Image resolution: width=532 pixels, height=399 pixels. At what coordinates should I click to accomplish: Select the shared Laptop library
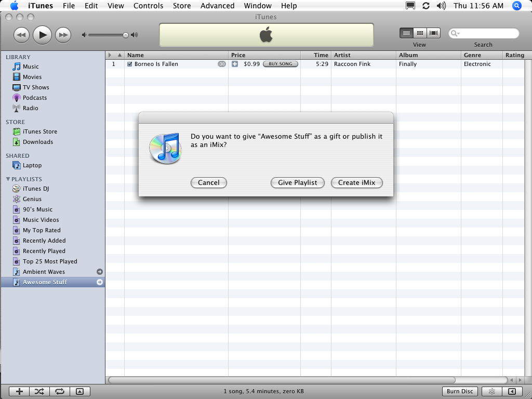[32, 165]
